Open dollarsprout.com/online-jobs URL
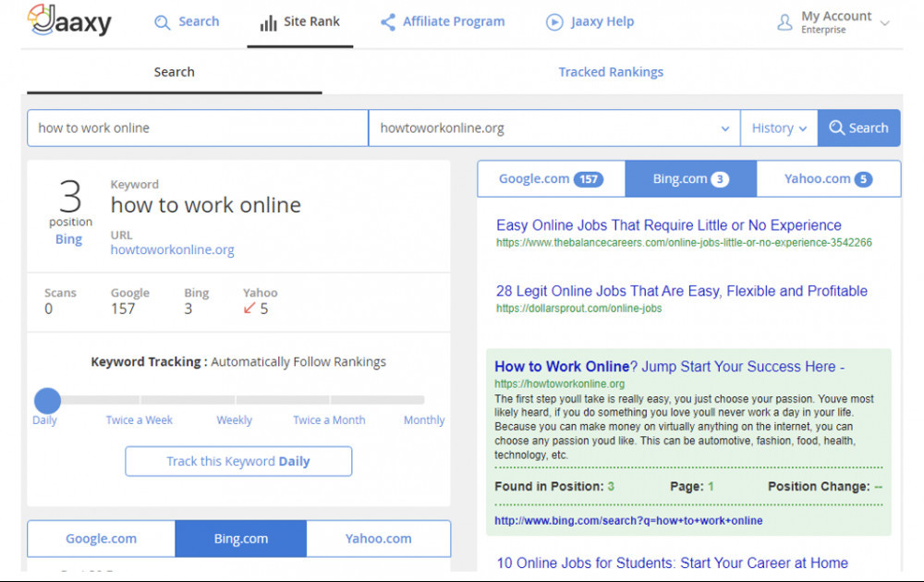The height and width of the screenshot is (582, 924). coord(578,308)
